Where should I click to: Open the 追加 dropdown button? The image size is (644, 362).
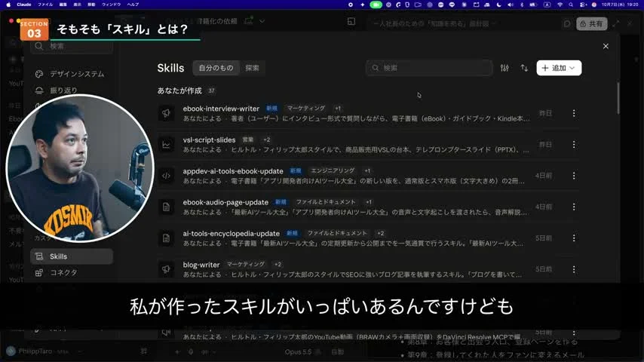click(559, 68)
